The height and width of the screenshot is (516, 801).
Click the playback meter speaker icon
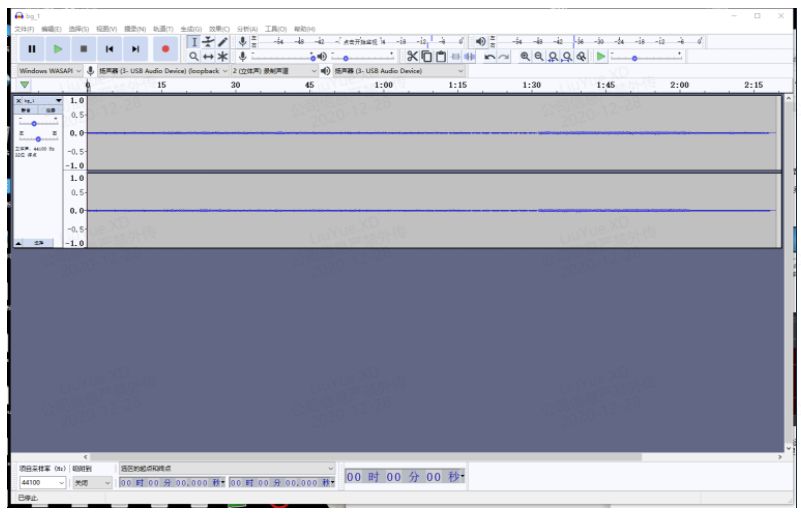(481, 41)
